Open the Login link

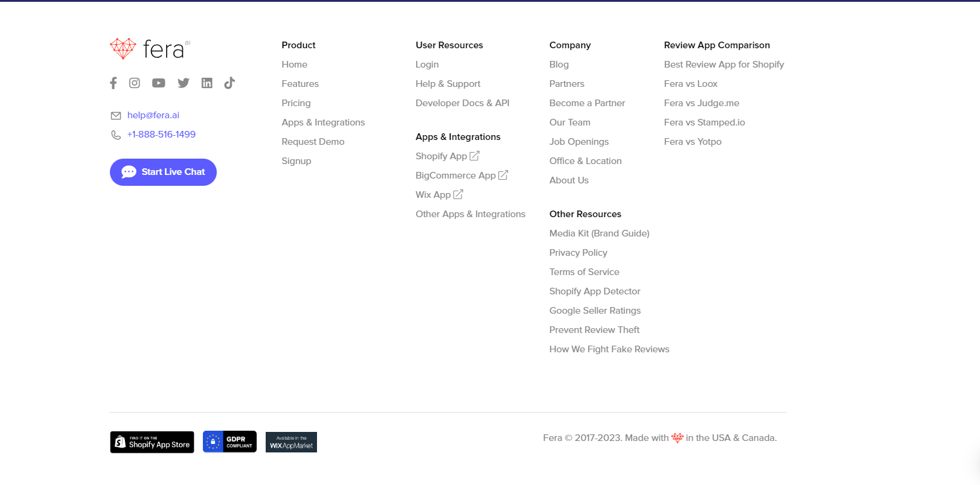click(x=427, y=65)
